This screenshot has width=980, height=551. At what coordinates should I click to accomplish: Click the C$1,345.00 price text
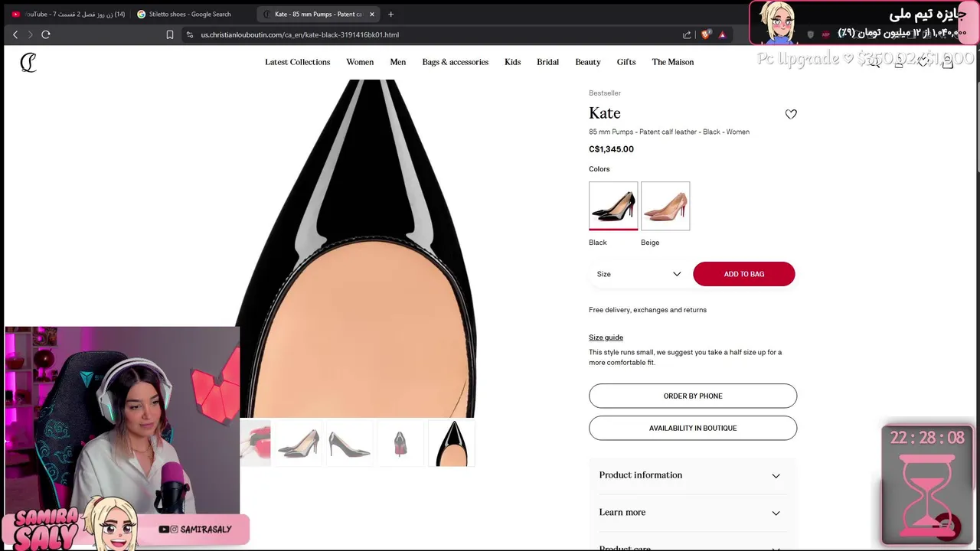(611, 149)
